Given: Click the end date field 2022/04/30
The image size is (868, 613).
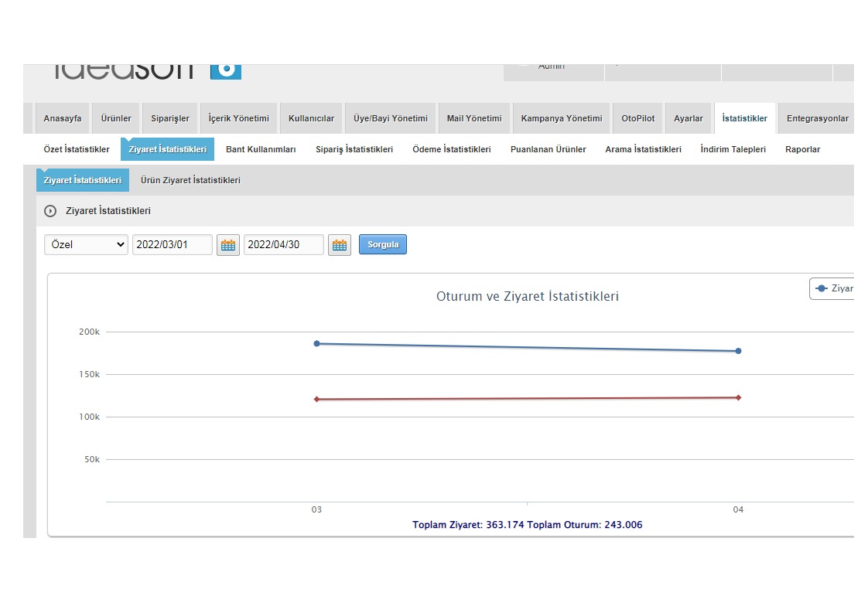Looking at the screenshot, I should click(x=283, y=244).
